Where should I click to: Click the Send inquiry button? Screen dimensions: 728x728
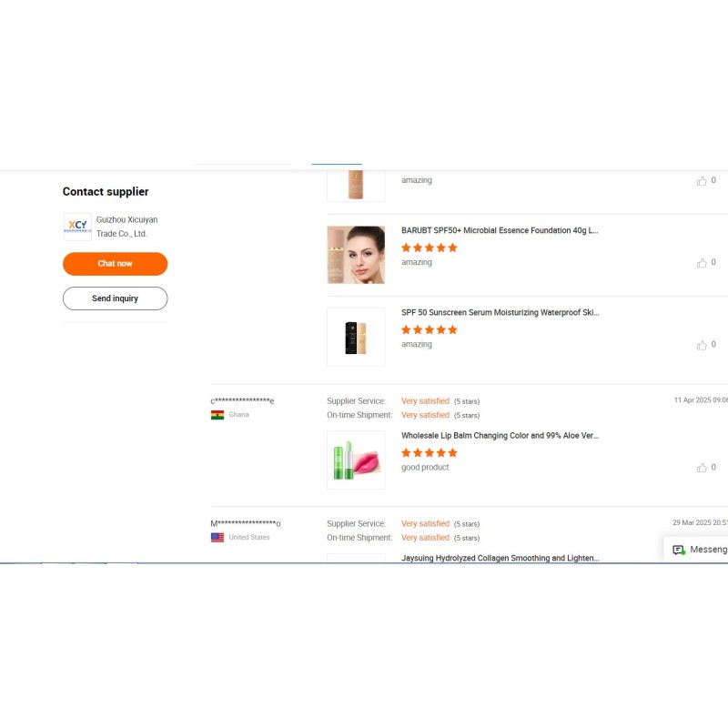[115, 298]
